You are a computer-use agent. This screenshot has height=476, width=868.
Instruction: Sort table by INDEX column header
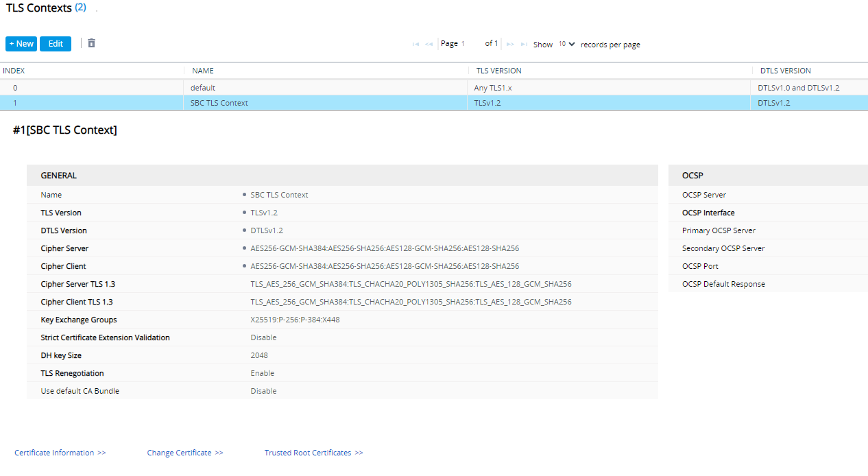tap(14, 71)
